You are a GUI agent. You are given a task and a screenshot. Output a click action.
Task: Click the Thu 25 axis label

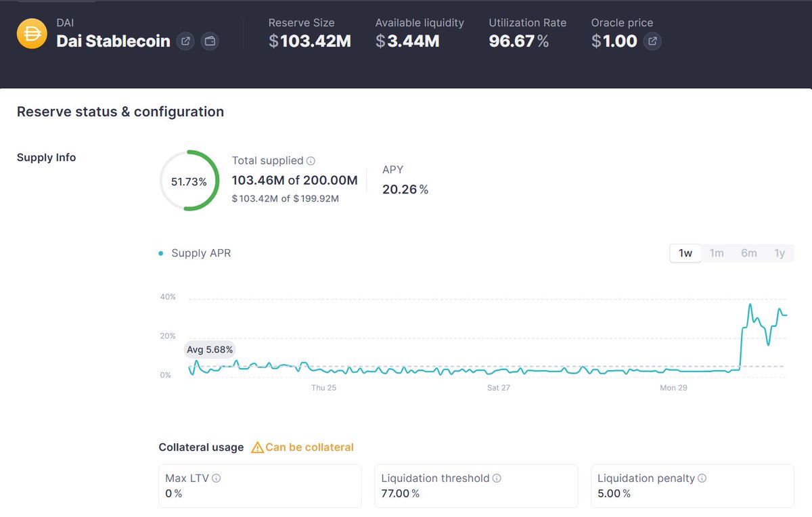coord(323,388)
